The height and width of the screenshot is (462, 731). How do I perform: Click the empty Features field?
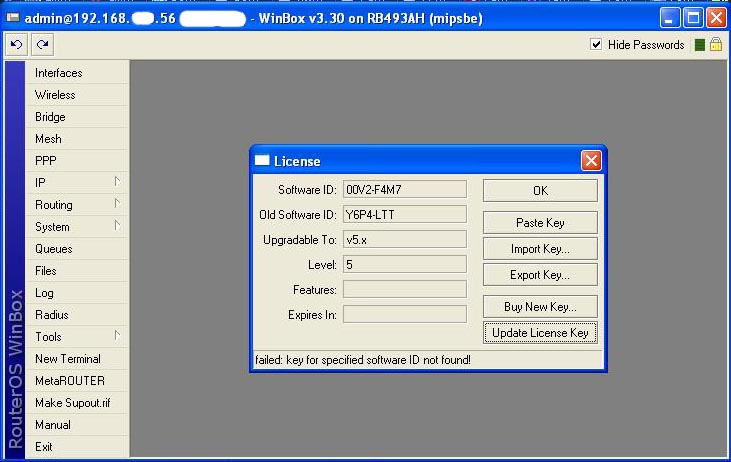(x=405, y=290)
